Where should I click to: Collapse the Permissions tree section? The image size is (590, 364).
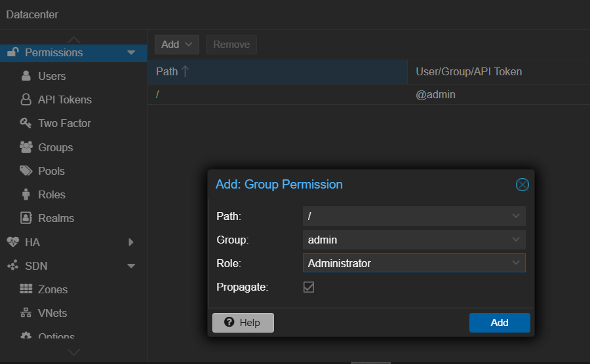click(131, 52)
